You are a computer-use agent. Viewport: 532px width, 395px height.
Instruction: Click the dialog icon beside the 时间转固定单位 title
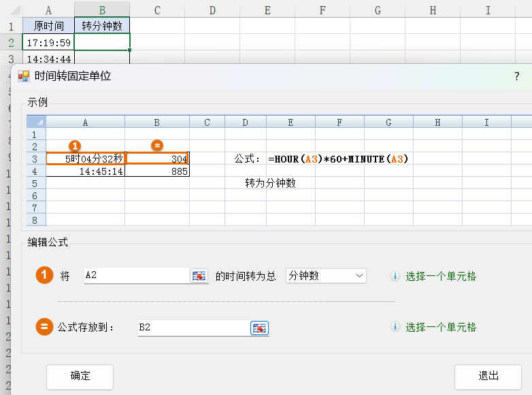tap(24, 76)
